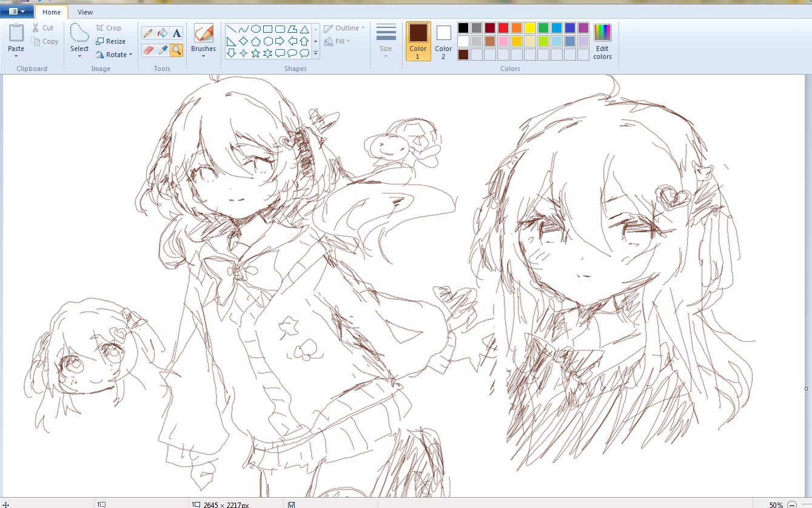Choose the Four-point star shape
The width and height of the screenshot is (812, 508).
click(243, 53)
